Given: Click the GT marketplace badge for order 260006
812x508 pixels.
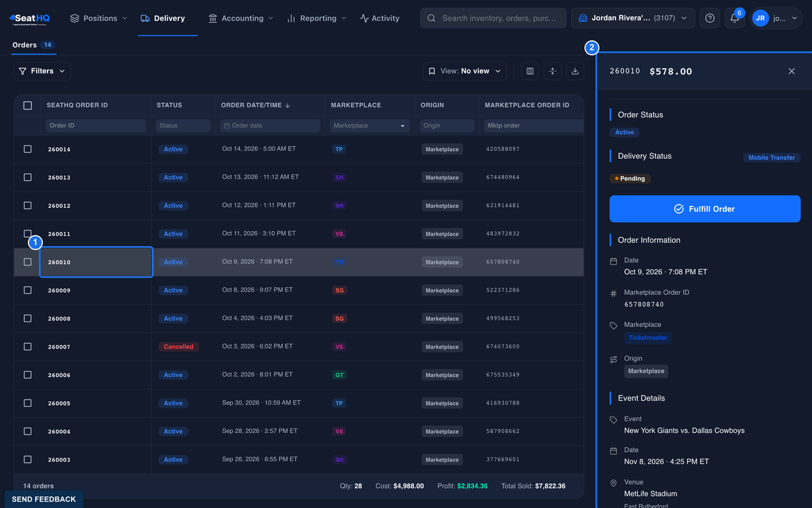Looking at the screenshot, I should coord(339,375).
